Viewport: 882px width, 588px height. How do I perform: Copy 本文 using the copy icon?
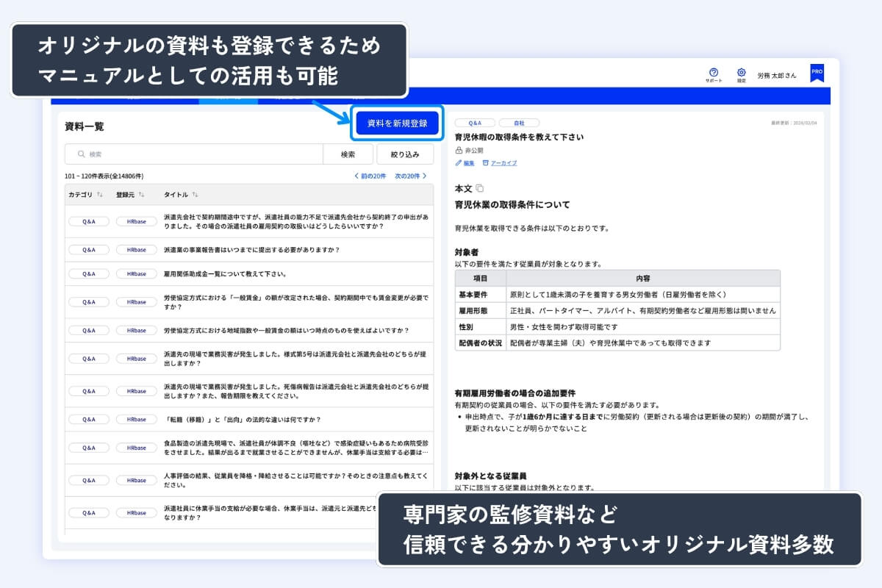click(480, 189)
